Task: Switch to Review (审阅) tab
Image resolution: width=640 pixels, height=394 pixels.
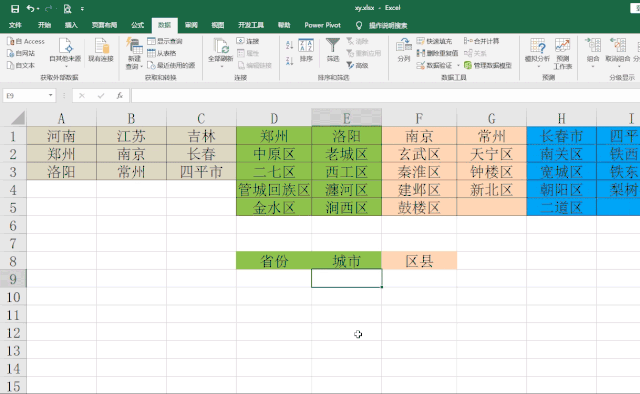Action: pos(191,25)
